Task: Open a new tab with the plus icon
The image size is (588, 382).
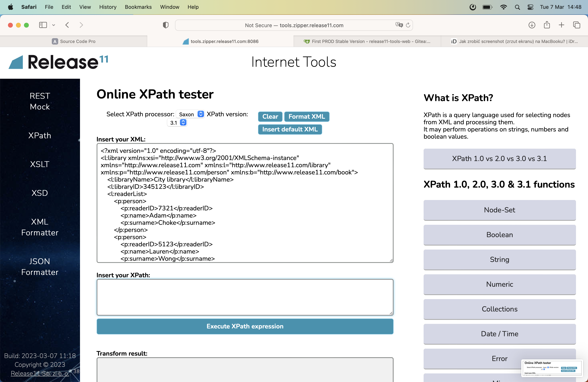Action: [x=561, y=25]
